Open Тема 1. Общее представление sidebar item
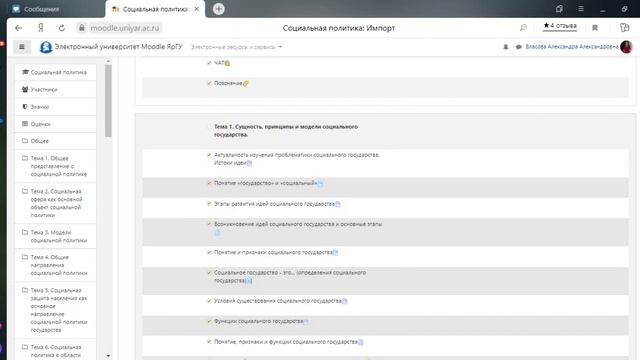 [x=56, y=166]
